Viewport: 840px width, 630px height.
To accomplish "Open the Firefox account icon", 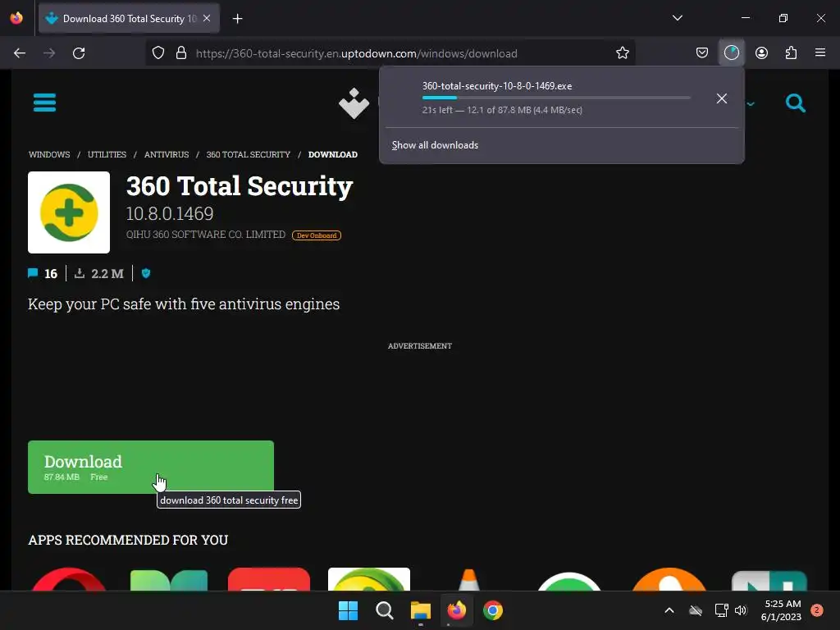I will [x=761, y=53].
